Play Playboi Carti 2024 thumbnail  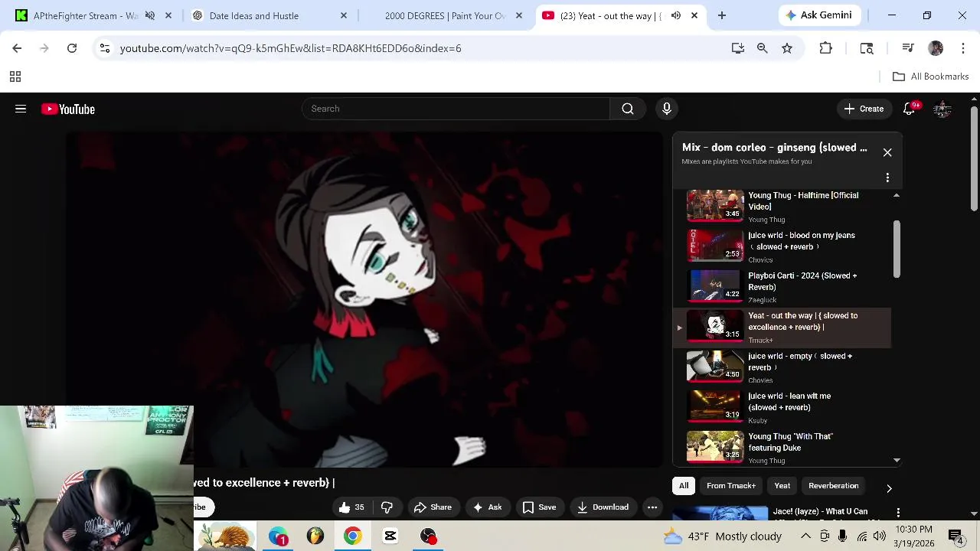click(x=715, y=285)
